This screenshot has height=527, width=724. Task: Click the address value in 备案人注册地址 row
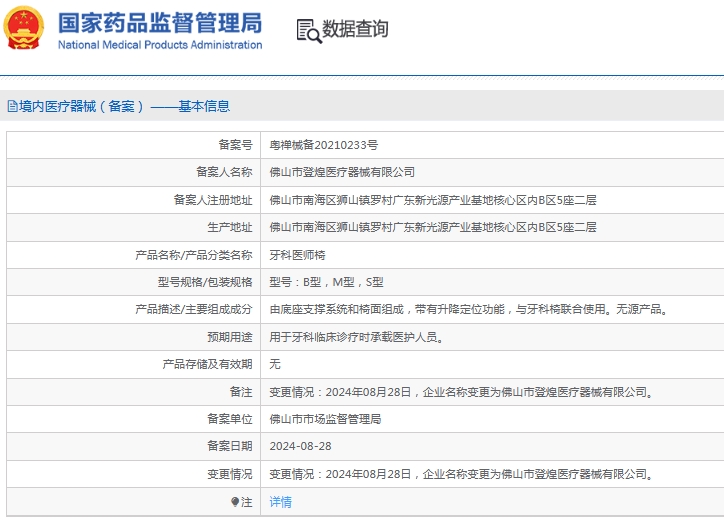click(x=433, y=200)
